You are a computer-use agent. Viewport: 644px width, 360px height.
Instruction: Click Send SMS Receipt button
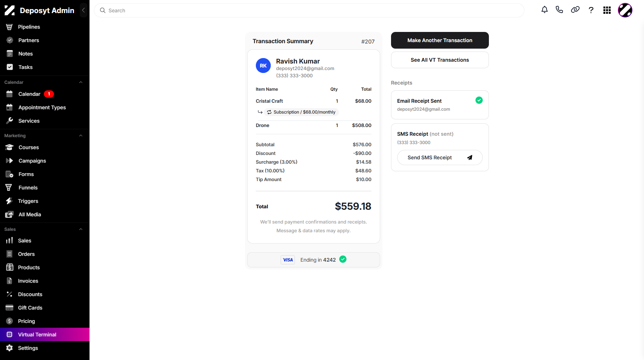(440, 157)
